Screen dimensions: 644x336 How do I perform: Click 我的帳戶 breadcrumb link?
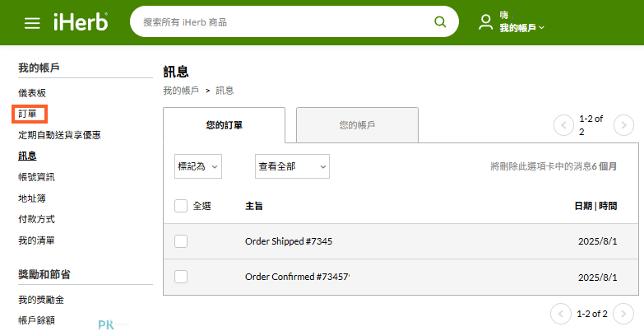pos(181,91)
